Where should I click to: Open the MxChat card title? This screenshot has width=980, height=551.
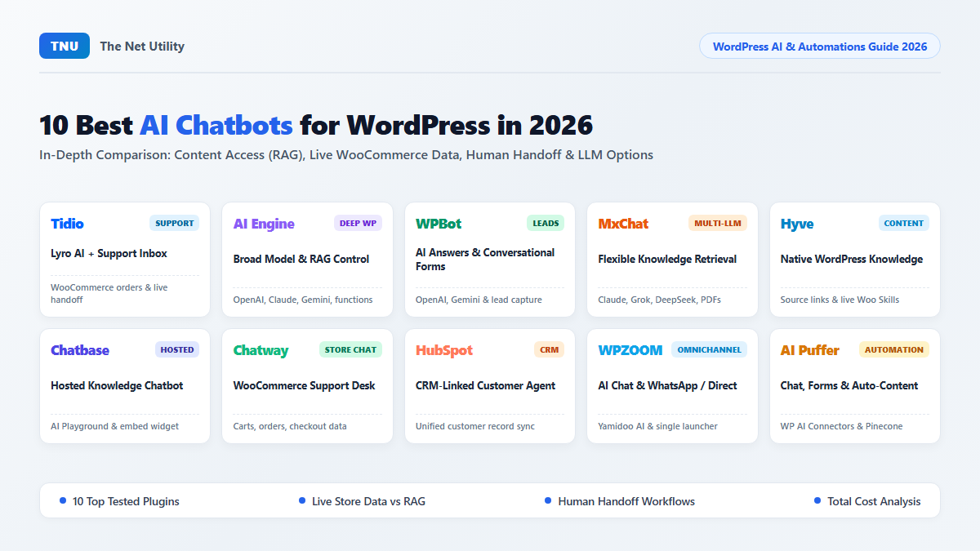tap(623, 224)
